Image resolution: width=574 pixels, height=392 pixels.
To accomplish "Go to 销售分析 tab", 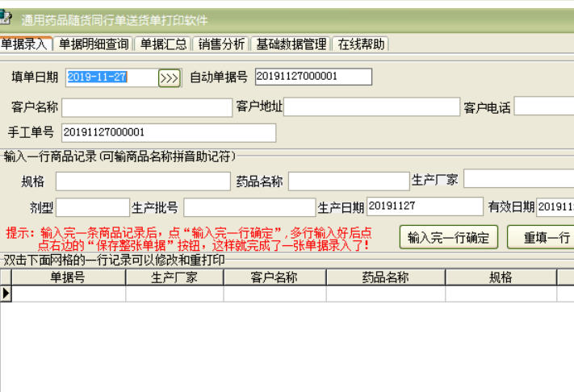I will coord(221,44).
